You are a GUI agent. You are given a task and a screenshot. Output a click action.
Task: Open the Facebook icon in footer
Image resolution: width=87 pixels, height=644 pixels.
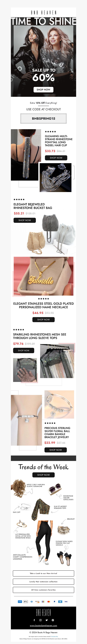[x=34, y=620]
